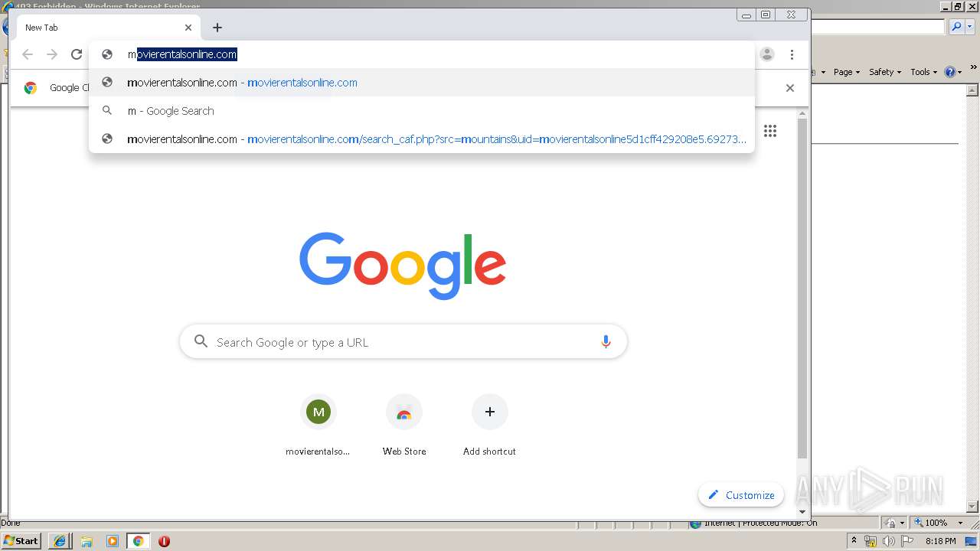980x551 pixels.
Task: Open IE zoom level 100% dropdown
Action: (x=961, y=523)
